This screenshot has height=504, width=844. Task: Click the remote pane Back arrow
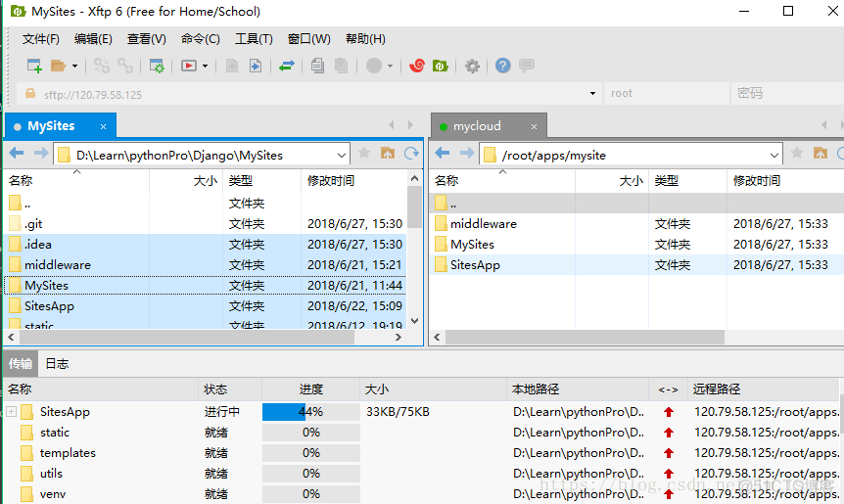point(443,154)
